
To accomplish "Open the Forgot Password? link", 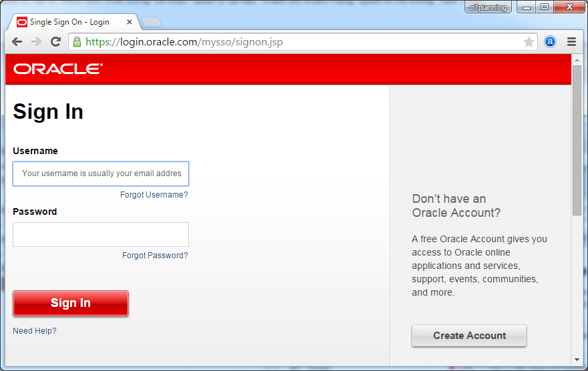I will click(155, 256).
